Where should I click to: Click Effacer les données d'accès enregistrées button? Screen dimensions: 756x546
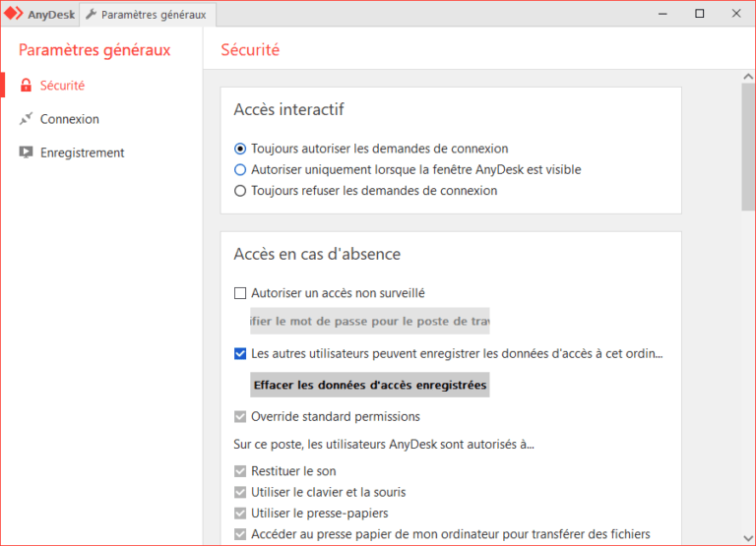369,385
